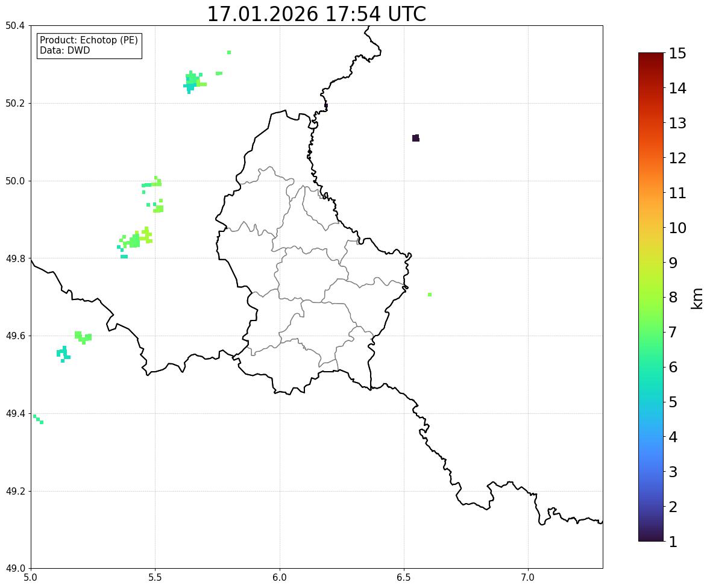This screenshot has width=710, height=588.
Task: Click the colorbar tick label 10
Action: click(677, 228)
